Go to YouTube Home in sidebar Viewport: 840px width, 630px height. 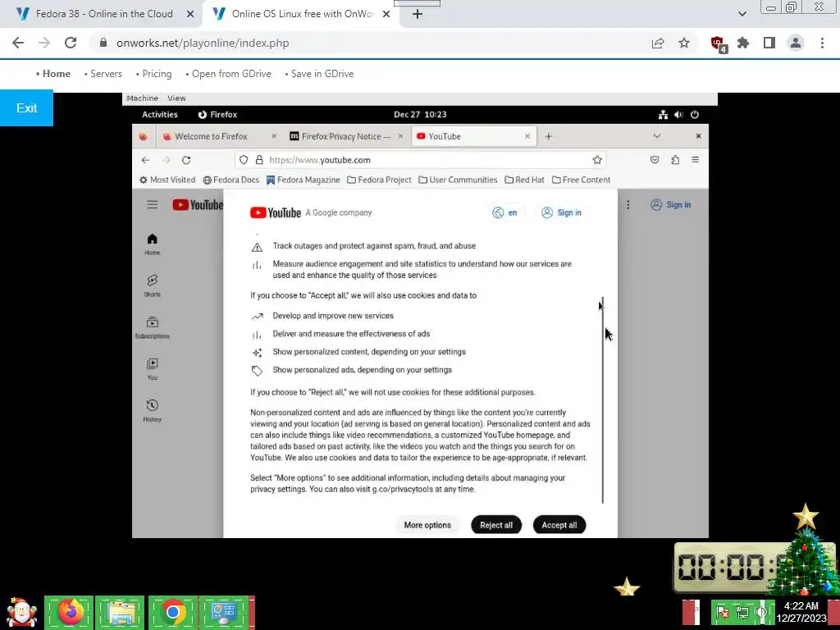coord(152,244)
